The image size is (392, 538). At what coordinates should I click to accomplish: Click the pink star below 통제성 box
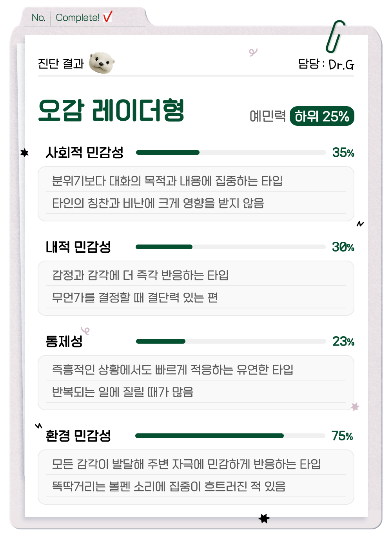coord(355,407)
